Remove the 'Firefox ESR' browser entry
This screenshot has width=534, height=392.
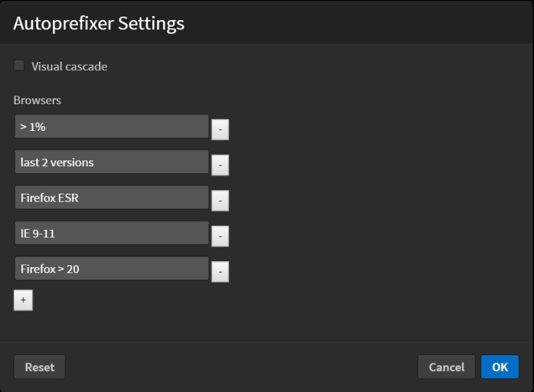click(220, 200)
